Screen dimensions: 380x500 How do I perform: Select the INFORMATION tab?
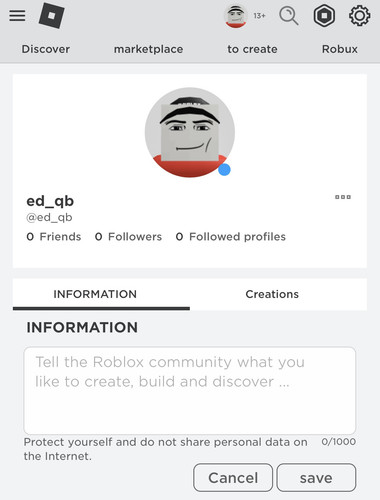click(x=95, y=294)
